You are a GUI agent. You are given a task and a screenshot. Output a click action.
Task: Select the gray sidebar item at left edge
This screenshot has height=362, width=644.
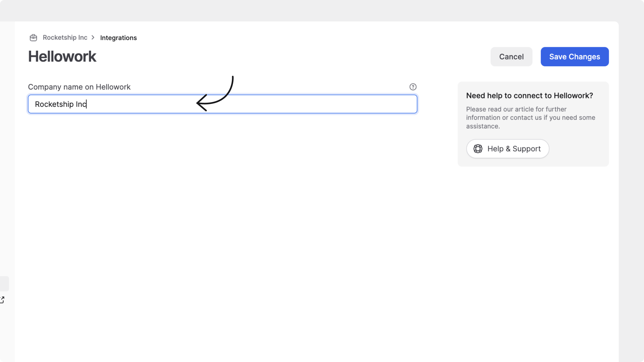click(4, 284)
